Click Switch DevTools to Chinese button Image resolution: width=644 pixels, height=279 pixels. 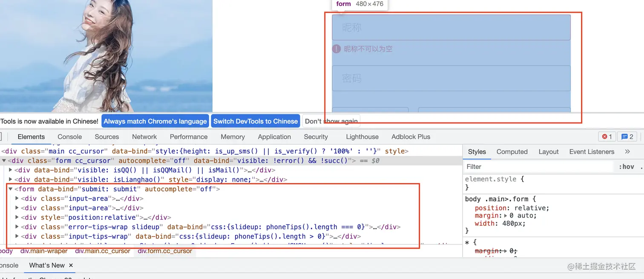pyautogui.click(x=256, y=121)
